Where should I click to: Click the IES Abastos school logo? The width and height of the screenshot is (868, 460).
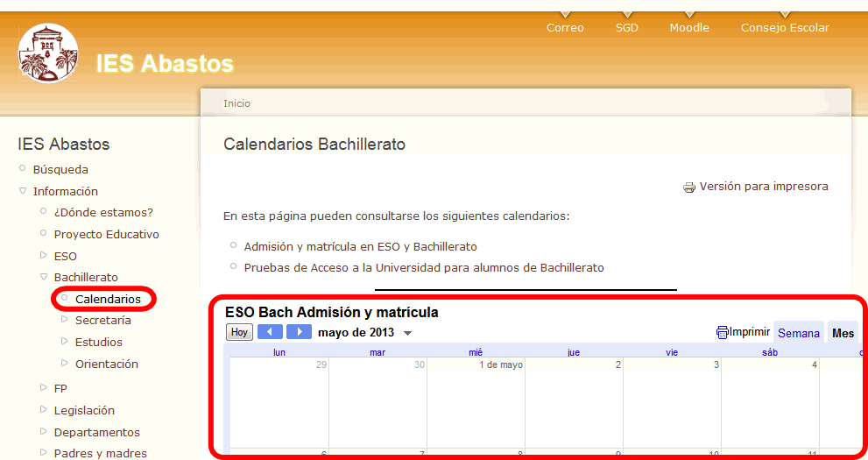(48, 53)
